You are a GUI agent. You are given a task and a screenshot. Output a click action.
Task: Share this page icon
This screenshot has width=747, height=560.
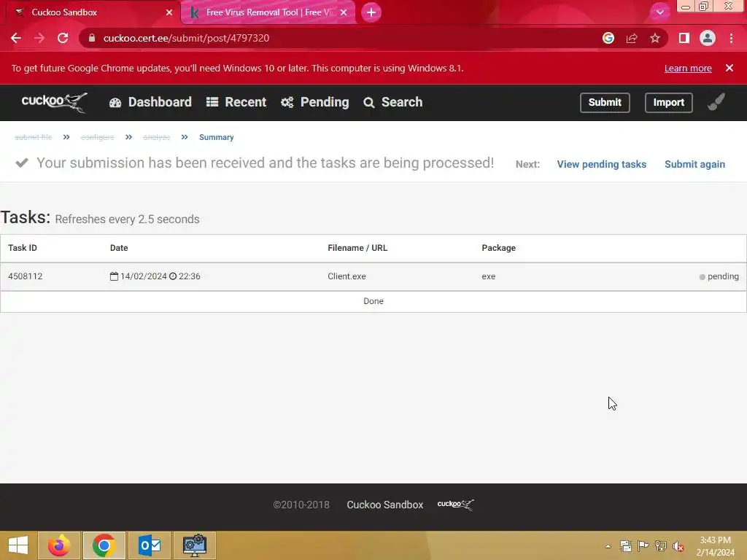click(632, 38)
